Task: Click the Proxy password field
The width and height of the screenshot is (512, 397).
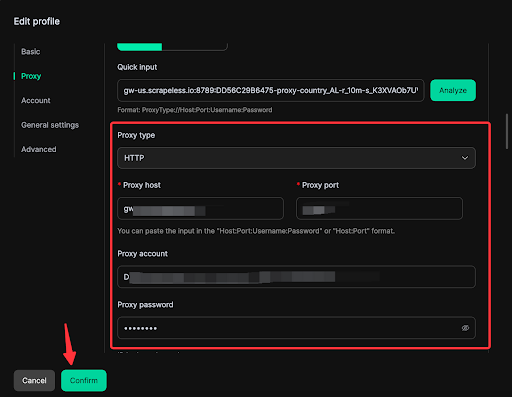Action: pos(296,328)
